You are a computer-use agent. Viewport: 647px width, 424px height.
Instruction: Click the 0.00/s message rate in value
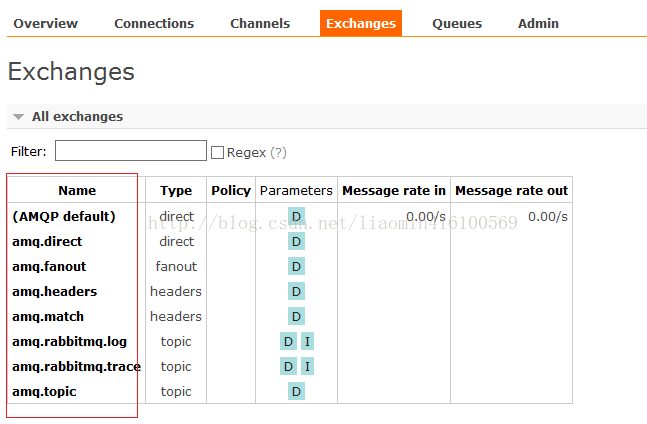(426, 217)
